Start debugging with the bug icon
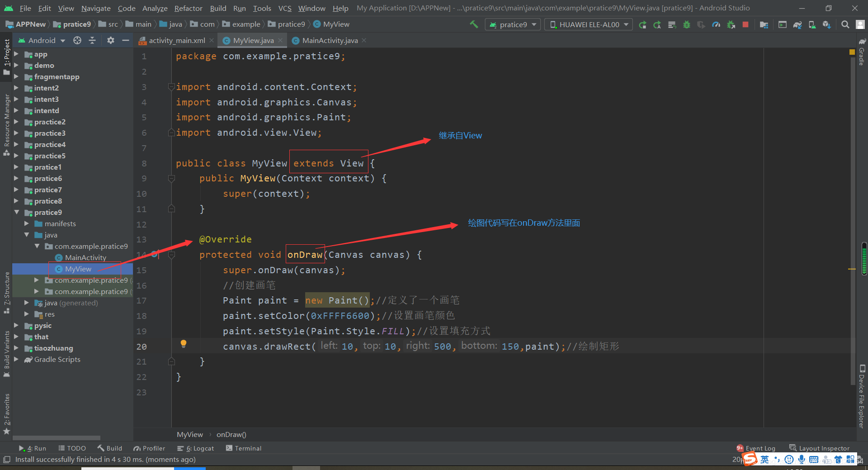The width and height of the screenshot is (868, 470). coord(687,24)
